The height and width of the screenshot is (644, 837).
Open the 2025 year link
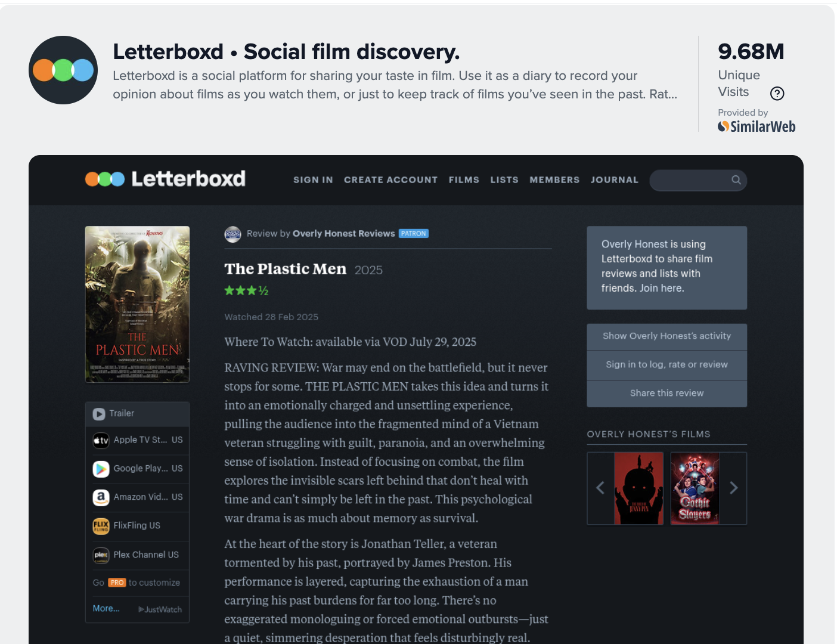[368, 270]
